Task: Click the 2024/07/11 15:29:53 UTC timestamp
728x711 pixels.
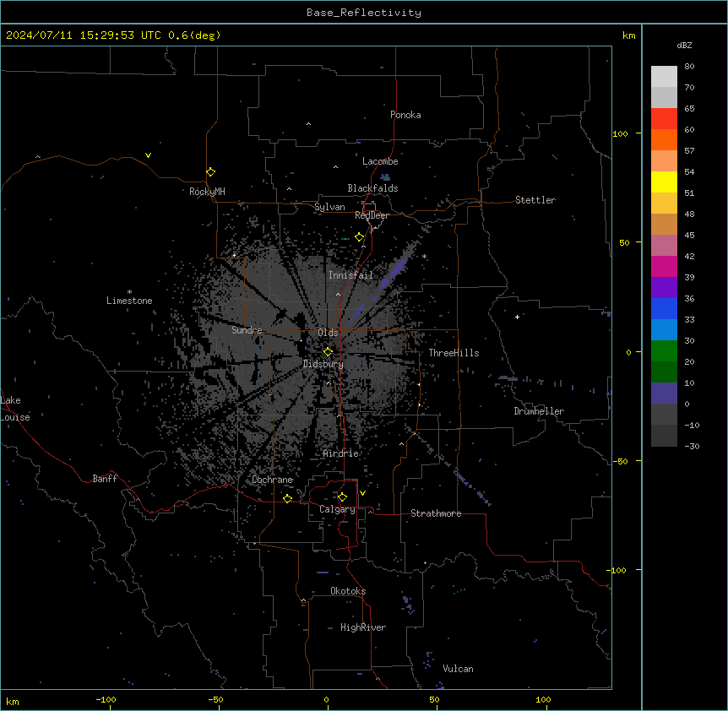Action: pos(84,35)
